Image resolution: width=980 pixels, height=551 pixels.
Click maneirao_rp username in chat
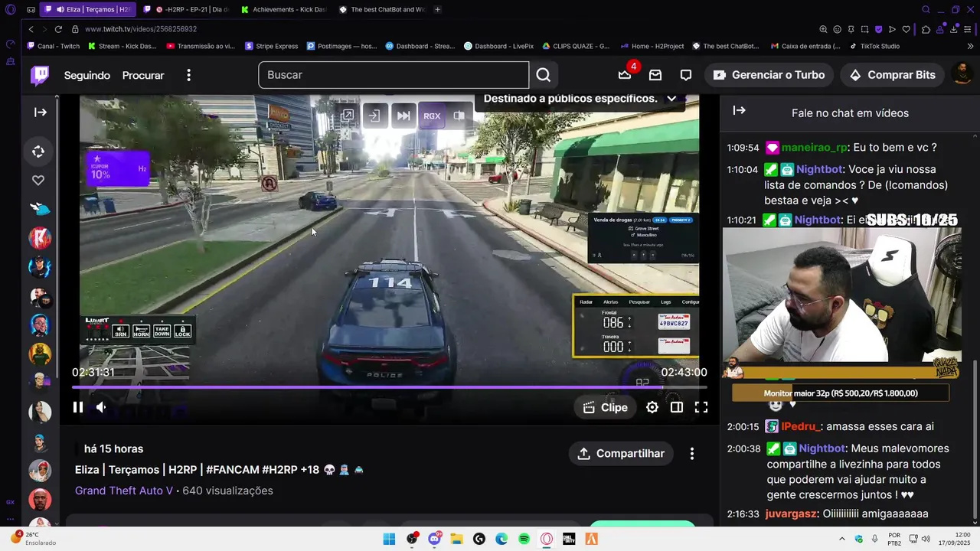pyautogui.click(x=815, y=148)
